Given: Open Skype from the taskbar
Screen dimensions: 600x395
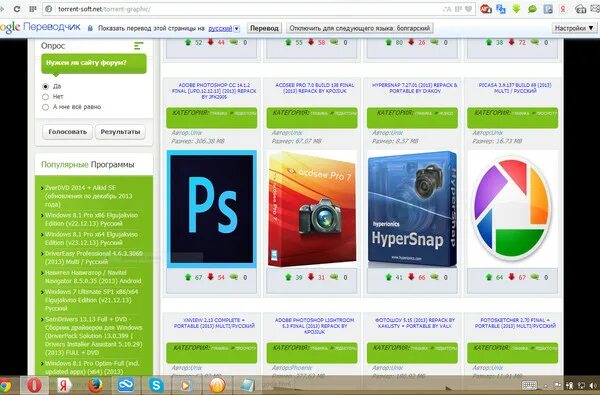Looking at the screenshot, I should 156,385.
